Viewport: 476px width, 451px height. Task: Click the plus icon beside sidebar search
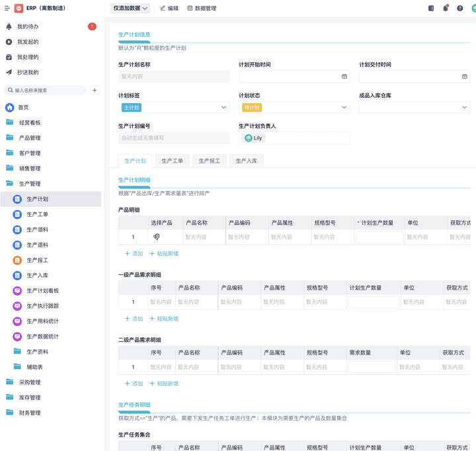95,90
